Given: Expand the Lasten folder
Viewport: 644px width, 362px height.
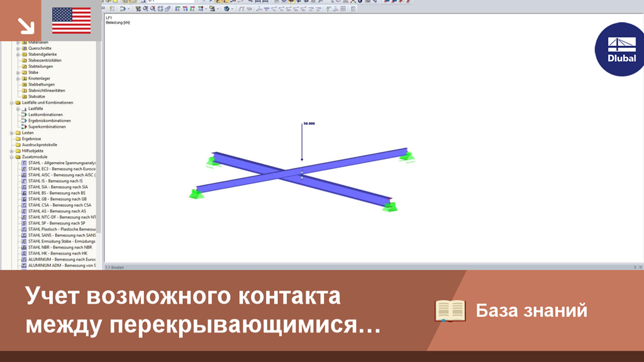Looking at the screenshot, I should pos(13,133).
